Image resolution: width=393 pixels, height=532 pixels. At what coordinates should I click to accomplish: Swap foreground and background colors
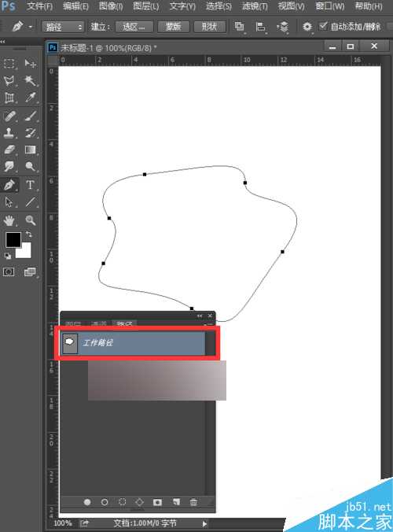pyautogui.click(x=29, y=235)
